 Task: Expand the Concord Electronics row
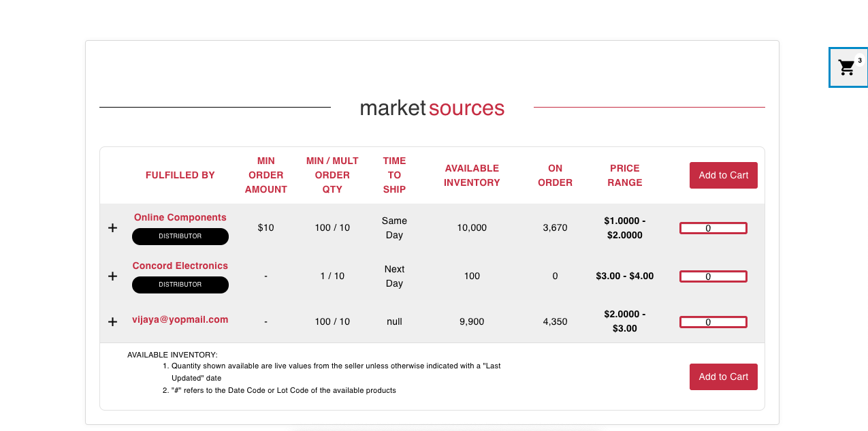coord(113,276)
